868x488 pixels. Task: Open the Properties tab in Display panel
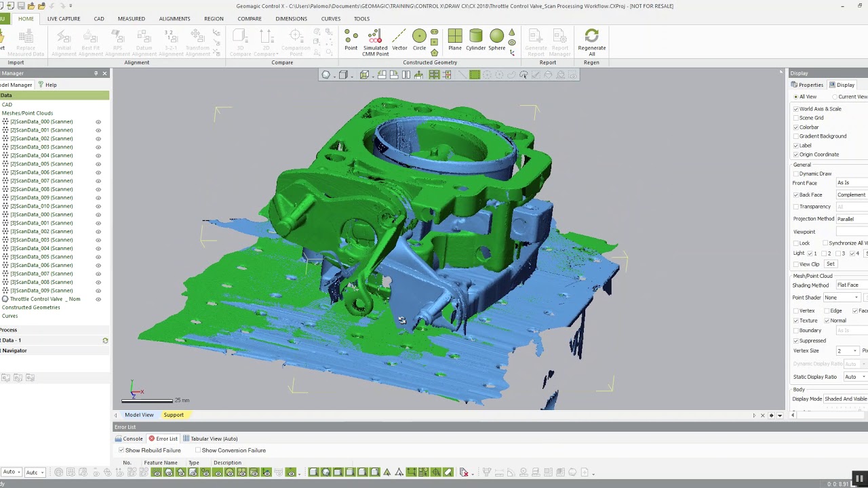point(808,85)
